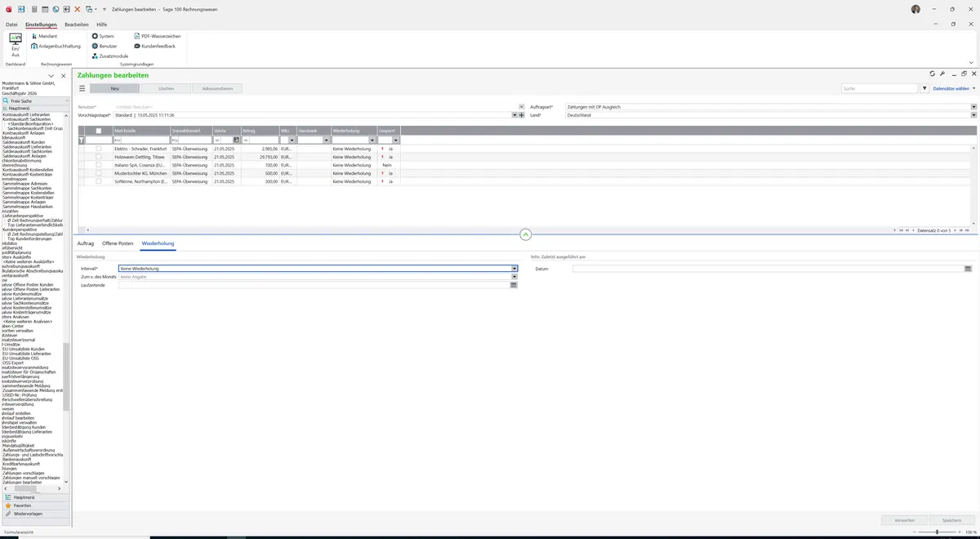Toggle the Dashboard Ein/Aus icon
The height and width of the screenshot is (539, 980).
pos(15,44)
